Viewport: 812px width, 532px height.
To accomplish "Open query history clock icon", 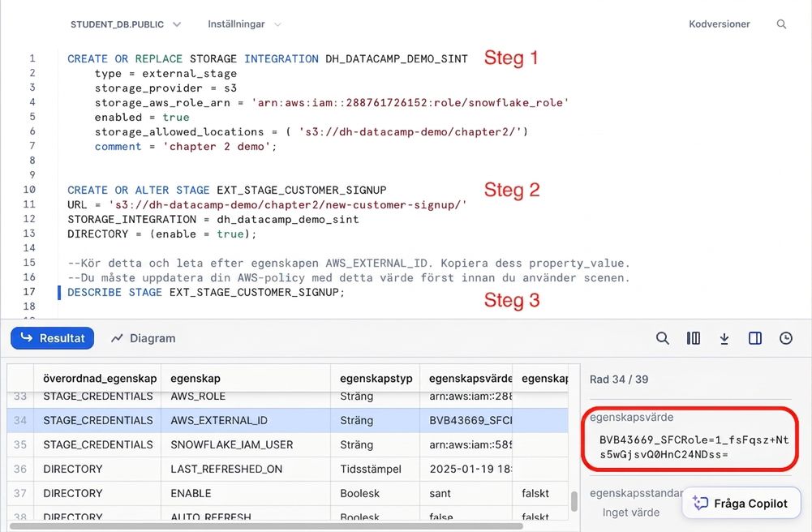I will point(785,338).
